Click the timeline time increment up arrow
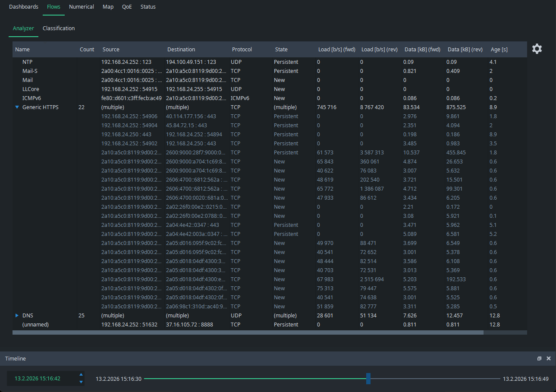The width and height of the screenshot is (556, 392). tap(81, 375)
